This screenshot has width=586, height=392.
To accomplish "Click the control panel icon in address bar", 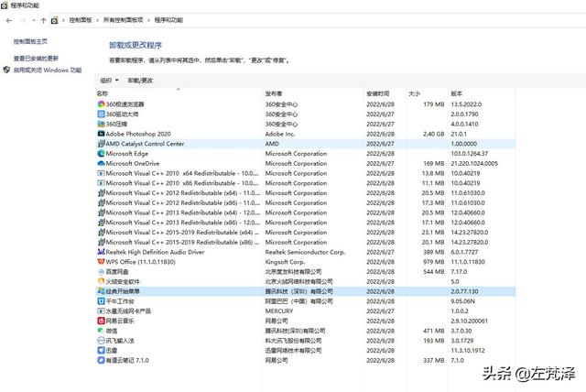I will click(x=54, y=20).
